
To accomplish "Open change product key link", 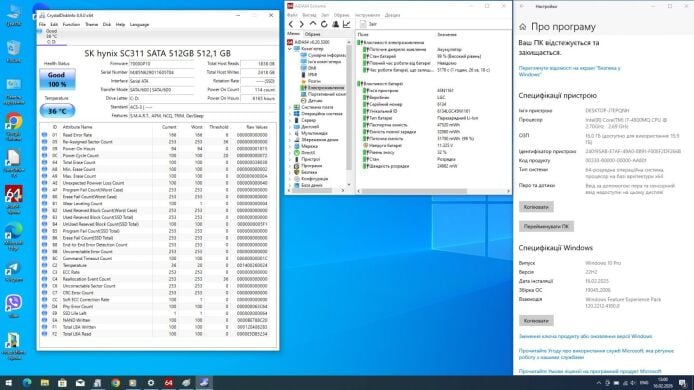I will click(x=585, y=336).
